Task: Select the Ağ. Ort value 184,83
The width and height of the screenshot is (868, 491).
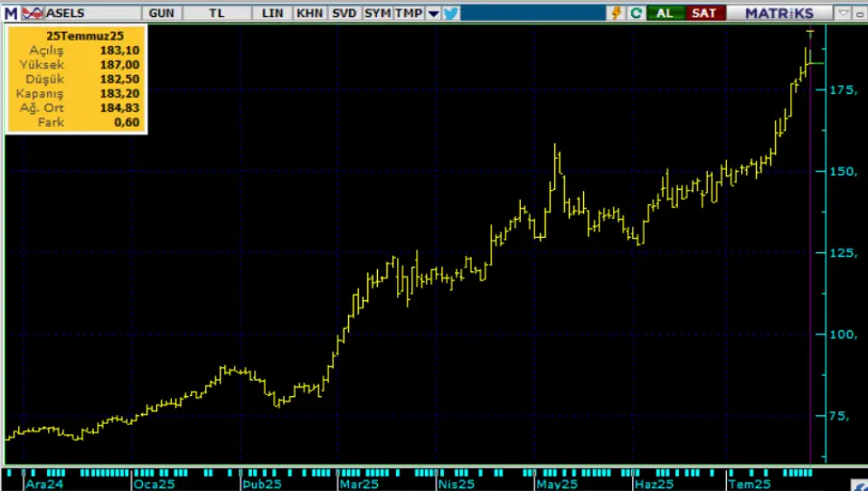Action: [119, 108]
